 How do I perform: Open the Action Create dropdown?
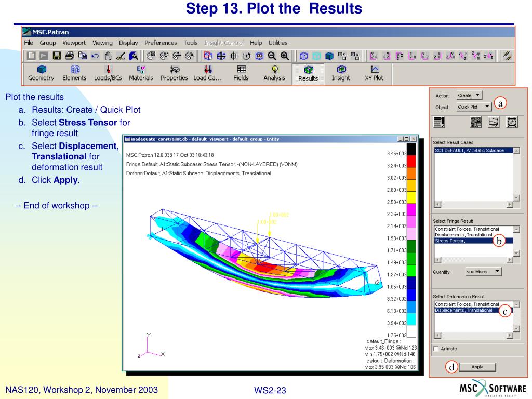pyautogui.click(x=469, y=96)
